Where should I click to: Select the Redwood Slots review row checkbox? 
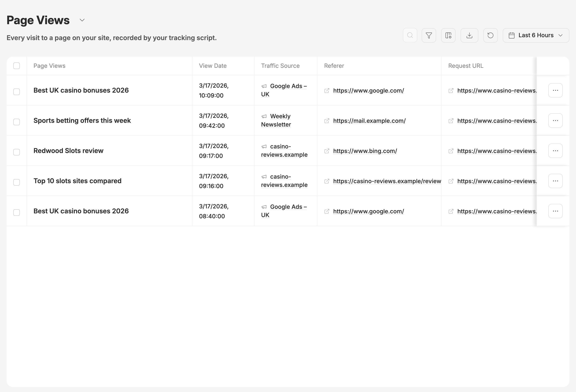[x=17, y=152]
